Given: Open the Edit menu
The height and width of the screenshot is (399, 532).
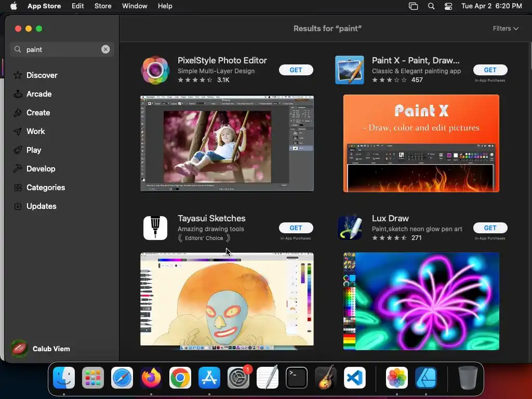Looking at the screenshot, I should point(78,6).
